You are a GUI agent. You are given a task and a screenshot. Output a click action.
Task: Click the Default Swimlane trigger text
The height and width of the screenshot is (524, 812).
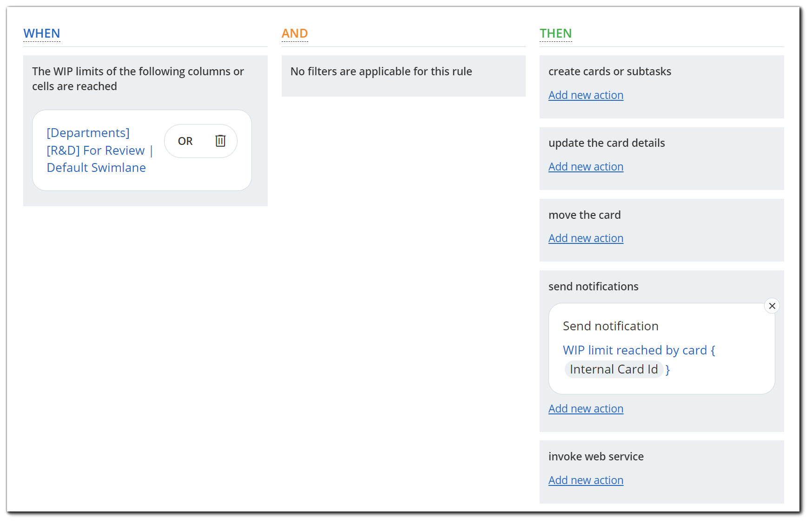96,167
